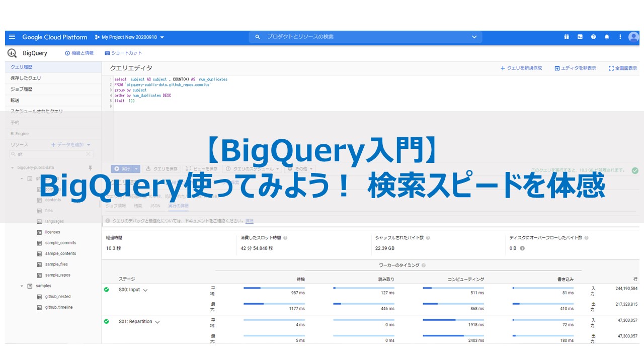Click the sample_commits table icon
The height and width of the screenshot is (362, 644).
40,243
